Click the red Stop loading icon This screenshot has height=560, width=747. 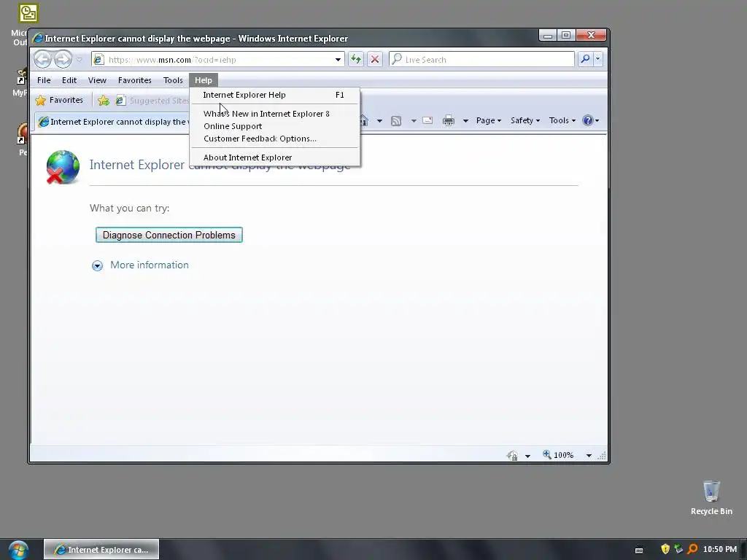pyautogui.click(x=375, y=60)
